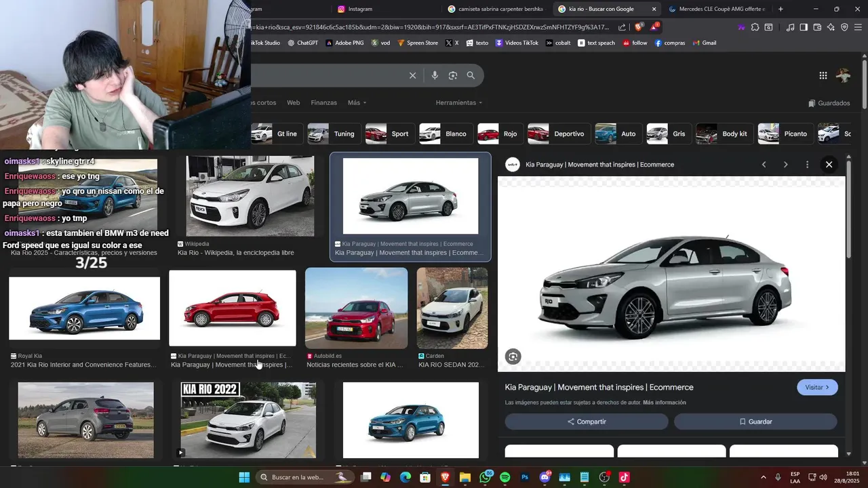Search inside image with Lens button
Image resolution: width=868 pixels, height=488 pixels.
click(513, 357)
